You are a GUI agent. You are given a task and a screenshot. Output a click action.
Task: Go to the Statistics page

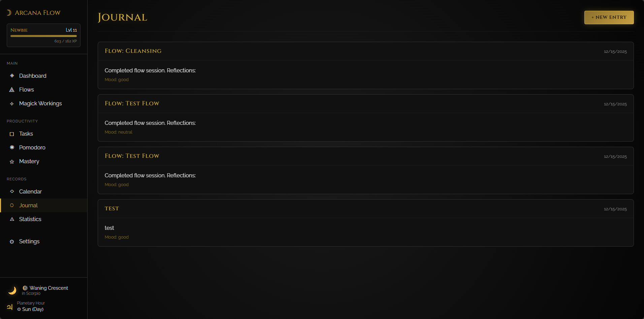coord(44,219)
